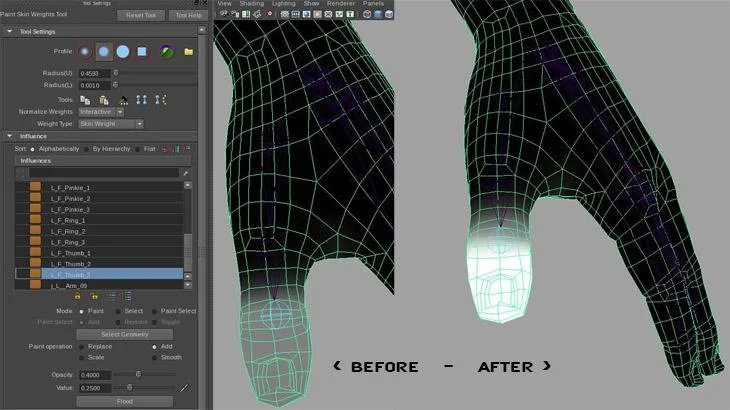Adjust the Opacity slider
The width and height of the screenshot is (730, 410).
tap(138, 374)
